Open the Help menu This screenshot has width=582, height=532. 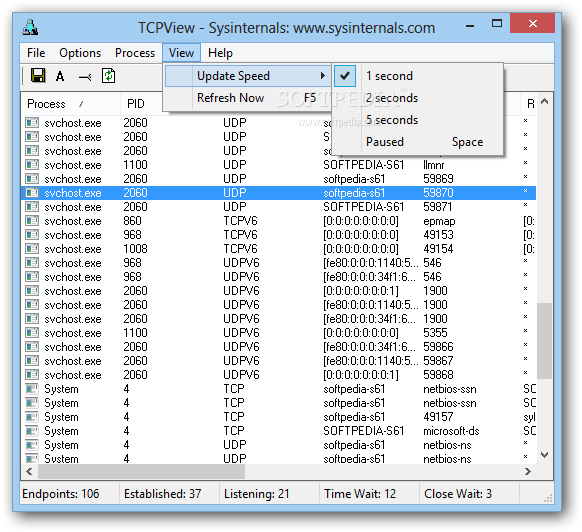pos(220,53)
